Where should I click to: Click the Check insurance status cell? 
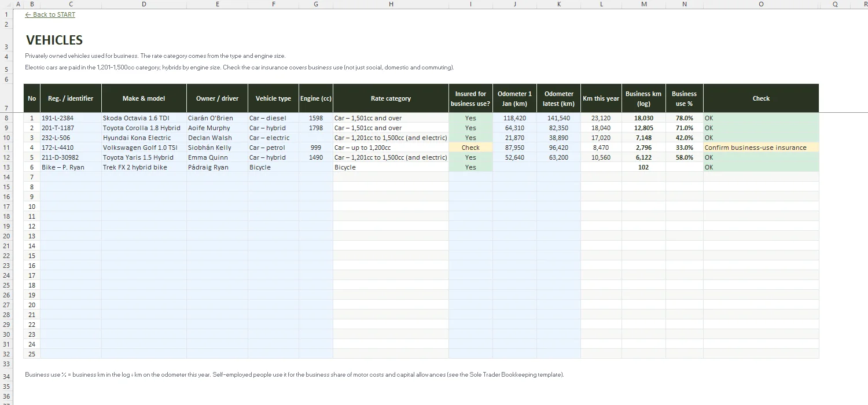[470, 148]
